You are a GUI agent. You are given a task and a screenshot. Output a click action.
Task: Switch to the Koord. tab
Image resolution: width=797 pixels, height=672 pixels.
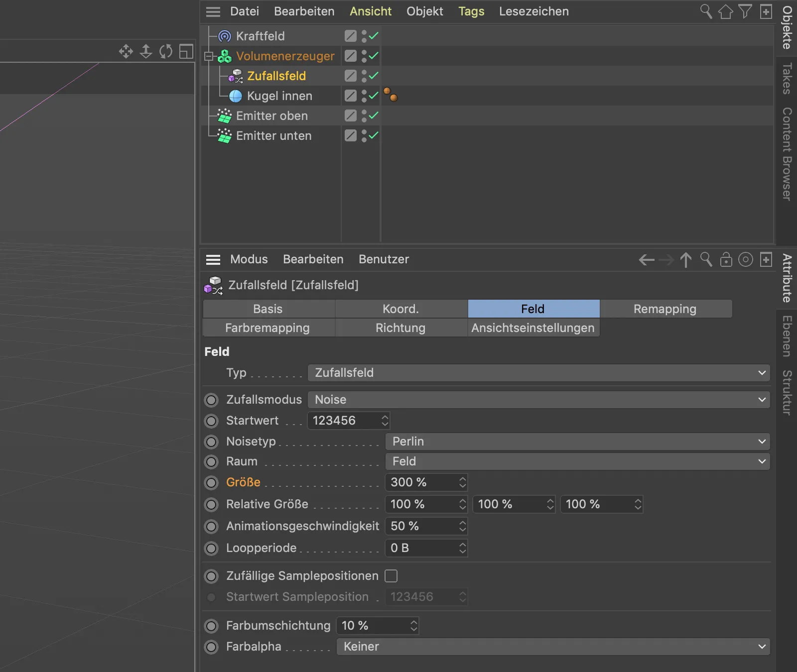(x=401, y=309)
